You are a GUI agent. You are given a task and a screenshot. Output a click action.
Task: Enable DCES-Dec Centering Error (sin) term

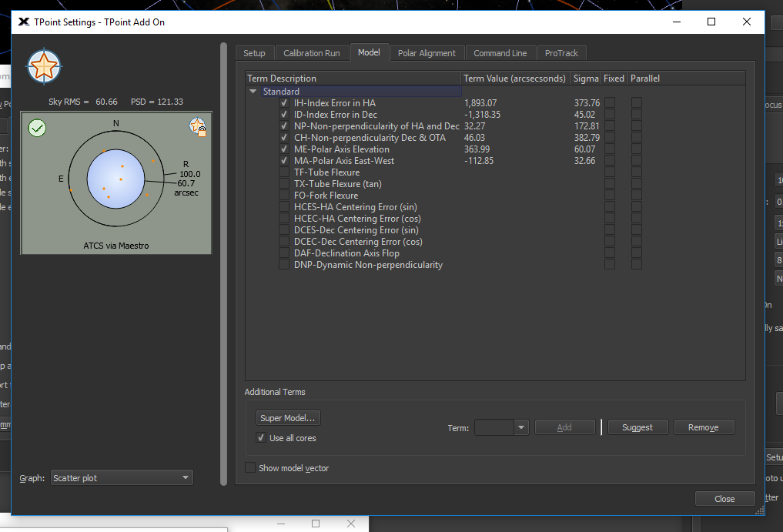284,229
